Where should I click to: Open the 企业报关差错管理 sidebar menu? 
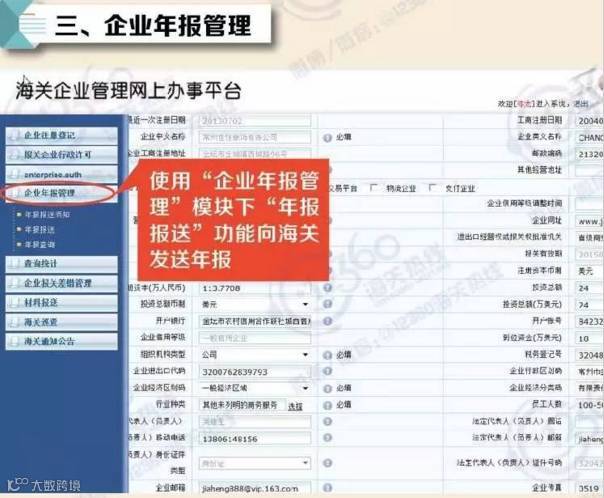[62, 283]
